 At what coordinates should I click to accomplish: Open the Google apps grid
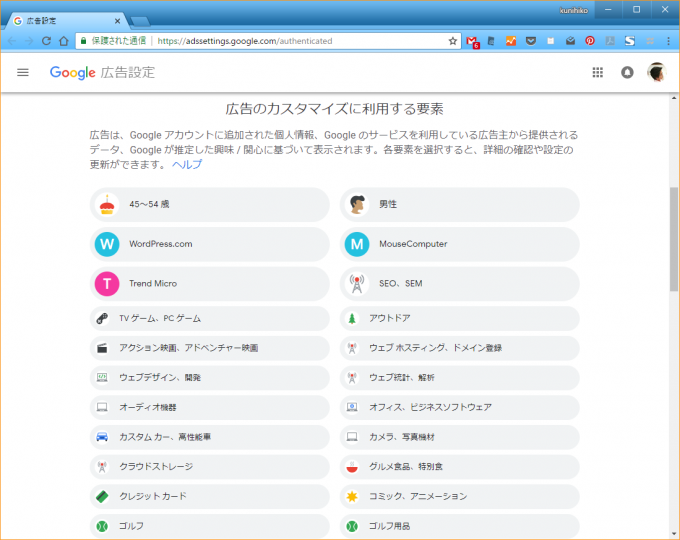[x=598, y=72]
